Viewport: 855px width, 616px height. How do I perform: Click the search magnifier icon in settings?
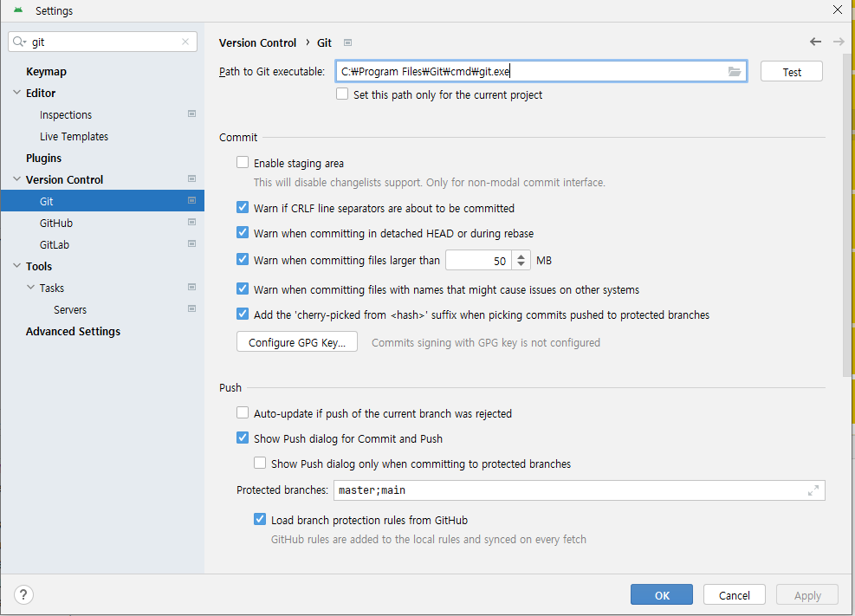pos(18,42)
